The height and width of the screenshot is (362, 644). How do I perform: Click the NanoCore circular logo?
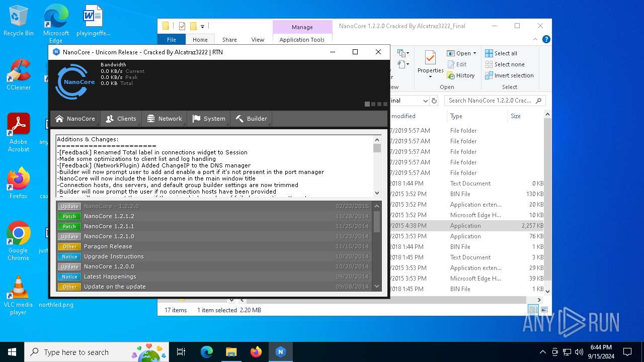[x=75, y=81]
